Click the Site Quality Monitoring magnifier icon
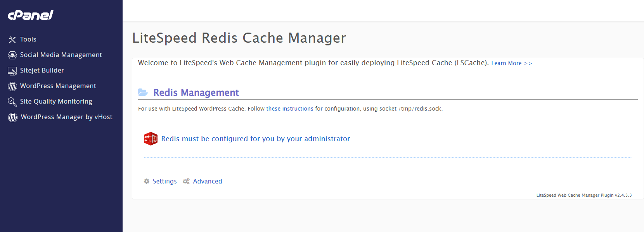 (12, 102)
